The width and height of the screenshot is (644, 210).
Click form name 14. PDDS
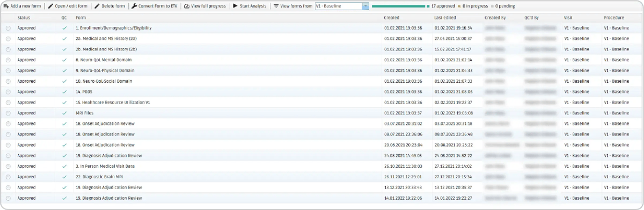click(x=84, y=92)
